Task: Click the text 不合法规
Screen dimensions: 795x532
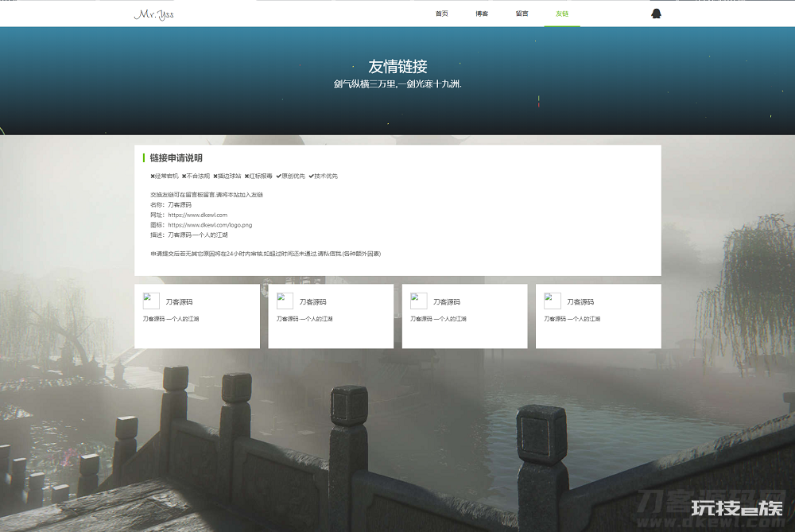Action: (x=198, y=177)
